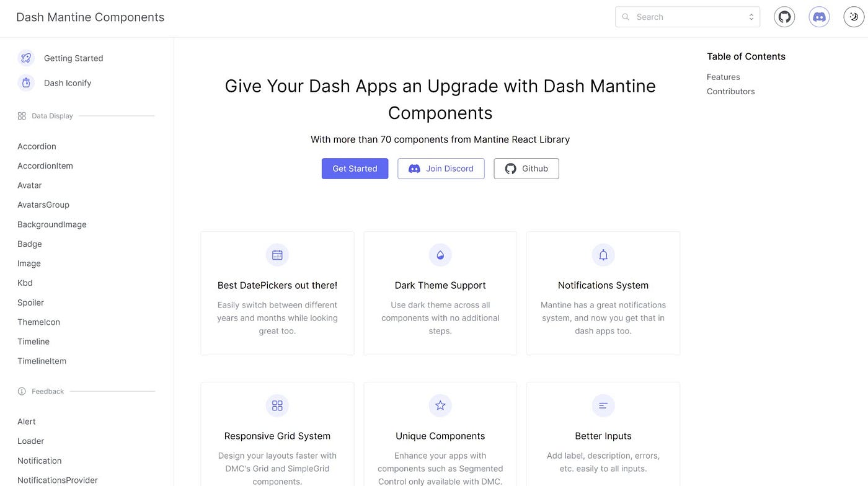This screenshot has width=868, height=486.
Task: Go to AccordionItem in the sidebar
Action: click(45, 166)
